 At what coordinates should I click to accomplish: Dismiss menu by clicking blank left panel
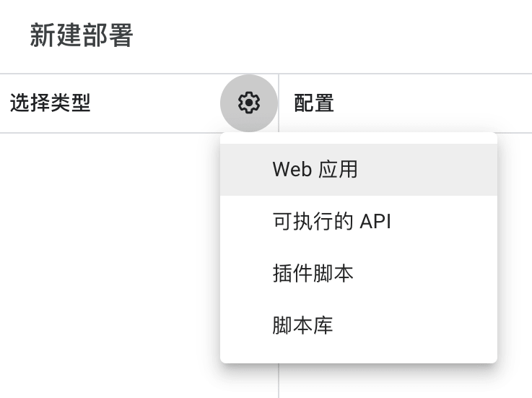point(108,265)
